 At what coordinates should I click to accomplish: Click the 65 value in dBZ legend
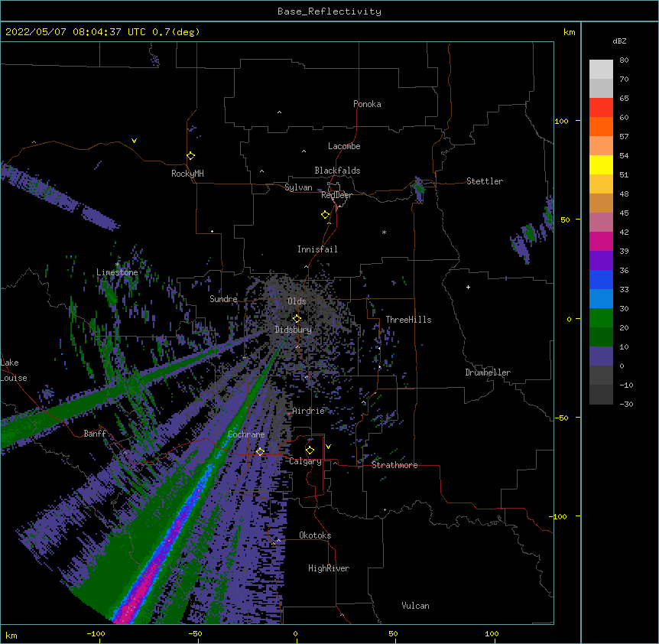tap(624, 99)
